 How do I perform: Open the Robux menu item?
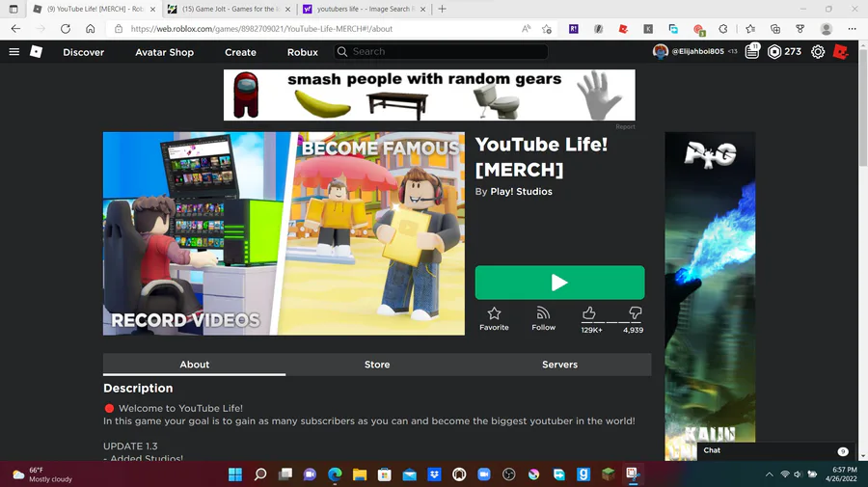302,52
